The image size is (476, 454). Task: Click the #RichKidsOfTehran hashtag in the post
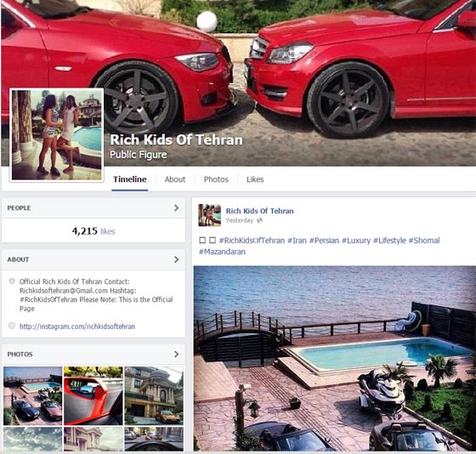tap(252, 241)
